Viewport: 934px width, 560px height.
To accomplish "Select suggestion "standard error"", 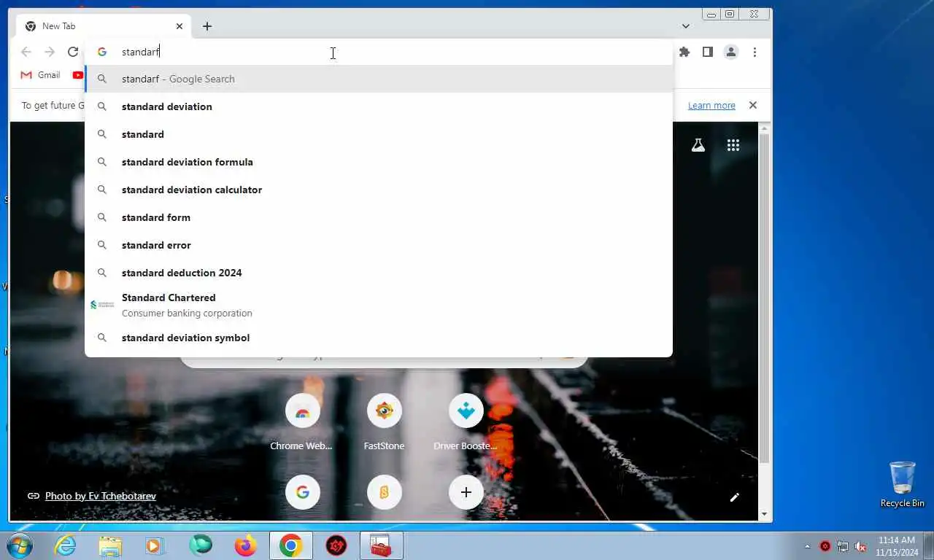I will tap(379, 245).
